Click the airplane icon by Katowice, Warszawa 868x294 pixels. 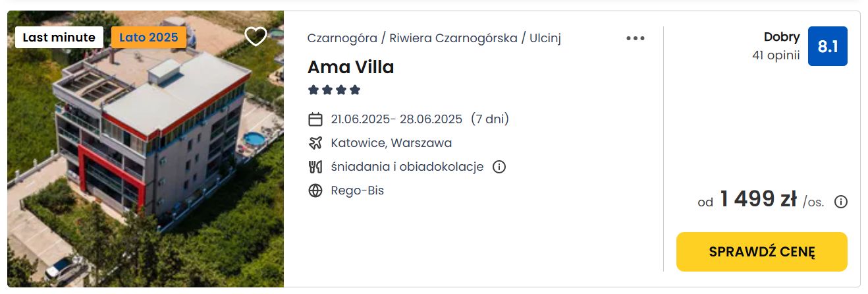tap(315, 143)
